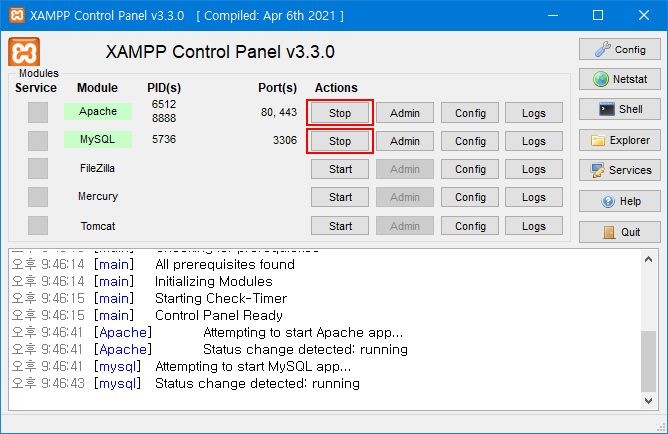Toggle the Apache service checkbox
The width and height of the screenshot is (668, 434).
click(x=38, y=112)
